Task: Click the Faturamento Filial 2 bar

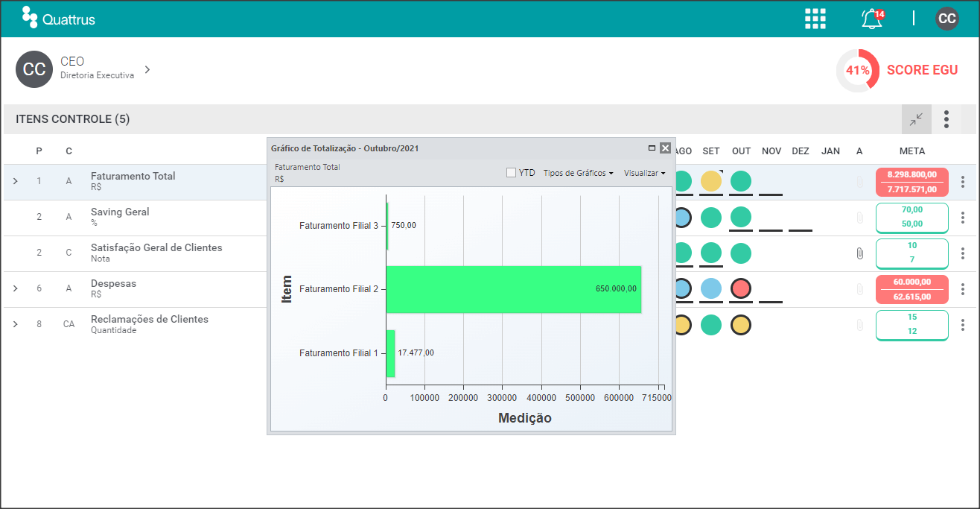Action: pyautogui.click(x=513, y=289)
